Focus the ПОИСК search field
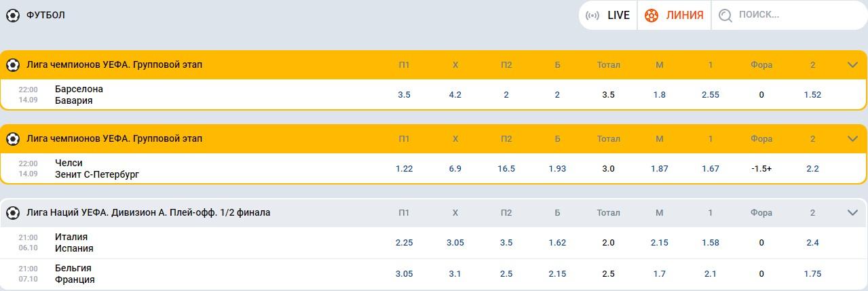The height and width of the screenshot is (291, 868). (787, 15)
